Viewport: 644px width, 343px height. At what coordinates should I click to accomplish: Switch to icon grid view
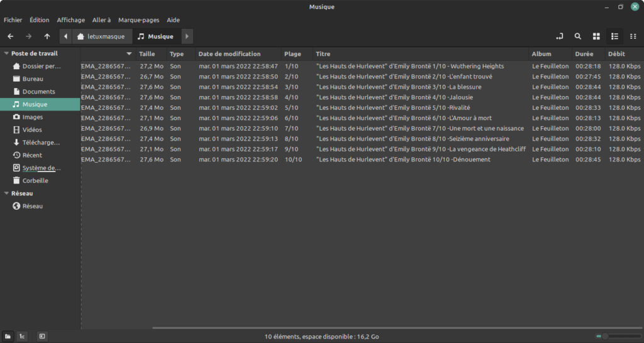596,36
